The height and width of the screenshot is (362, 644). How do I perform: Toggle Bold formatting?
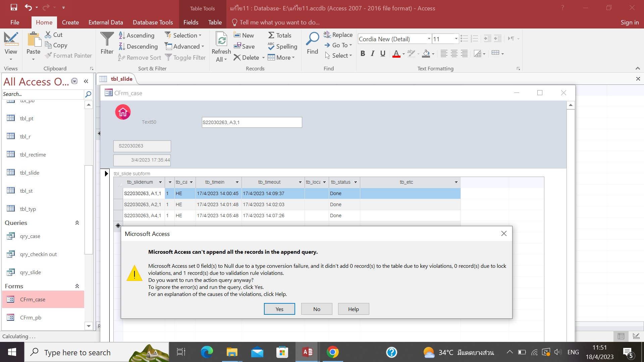[x=363, y=53]
